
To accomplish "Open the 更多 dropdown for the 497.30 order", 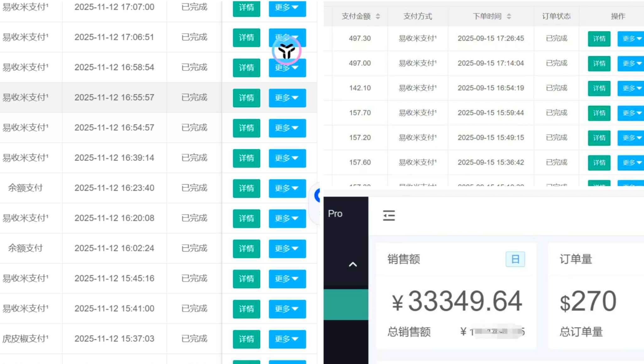I will [630, 38].
